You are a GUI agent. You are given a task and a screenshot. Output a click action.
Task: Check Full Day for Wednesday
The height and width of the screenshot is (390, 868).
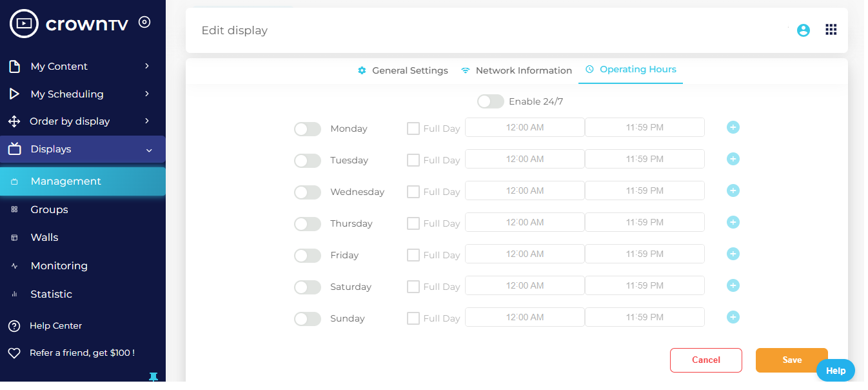(413, 191)
